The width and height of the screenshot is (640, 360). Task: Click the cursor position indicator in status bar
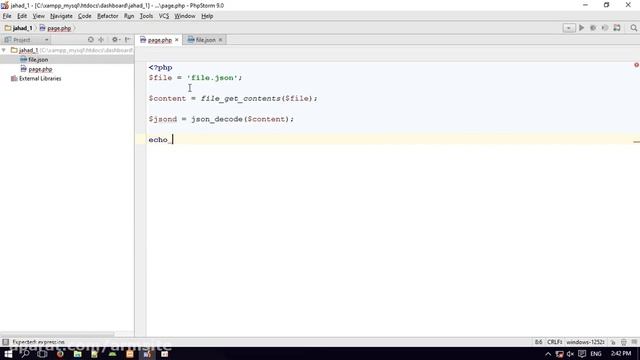(538, 342)
